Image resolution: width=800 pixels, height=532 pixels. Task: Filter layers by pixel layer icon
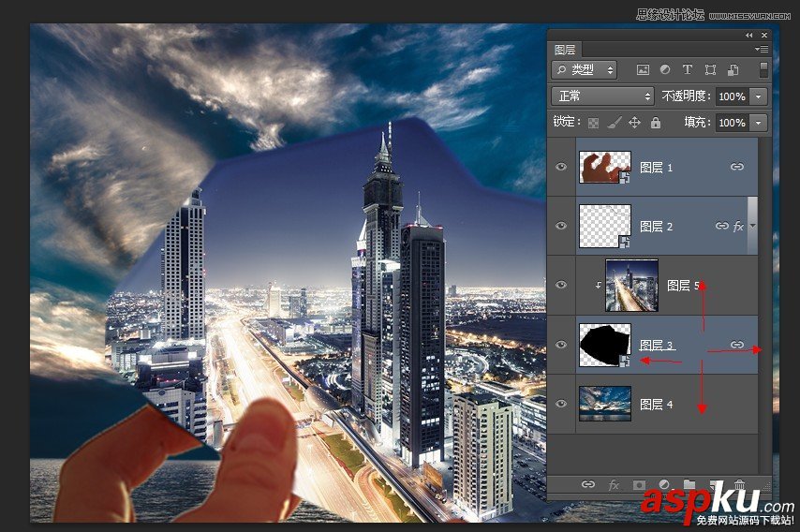pyautogui.click(x=643, y=70)
